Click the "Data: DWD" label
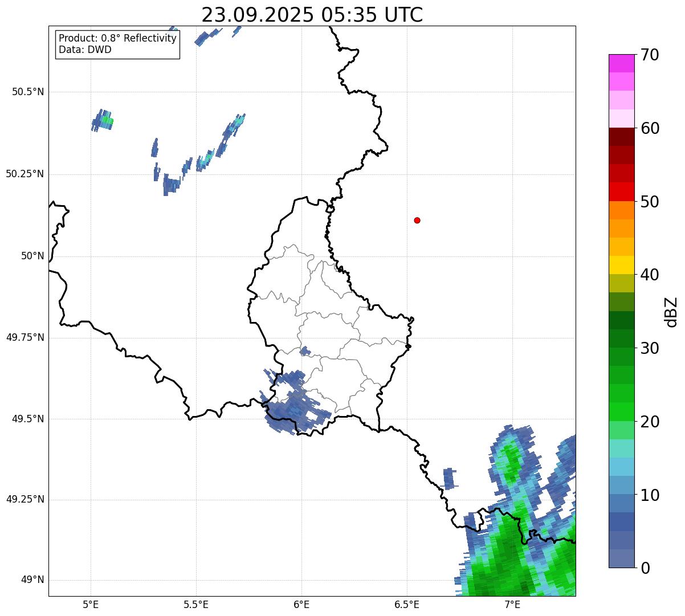The width and height of the screenshot is (685, 616). coord(85,50)
